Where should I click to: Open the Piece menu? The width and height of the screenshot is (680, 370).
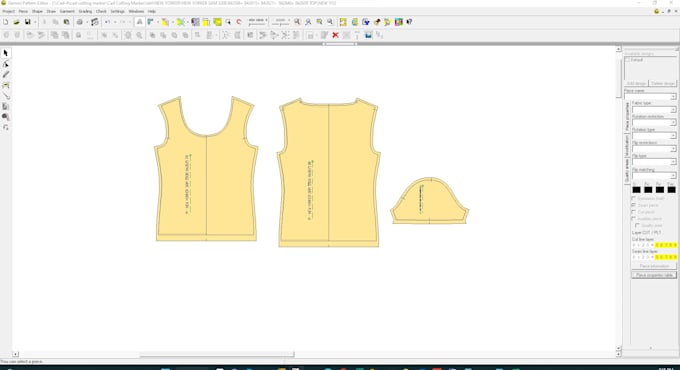pyautogui.click(x=23, y=11)
